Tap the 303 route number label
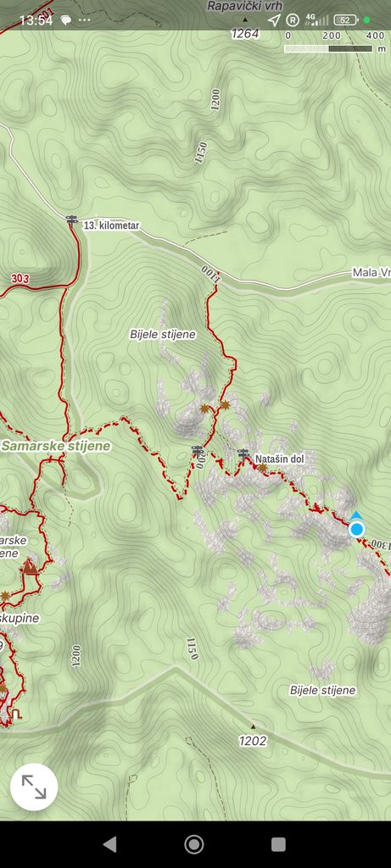Screen dimensions: 391x868 point(19,278)
